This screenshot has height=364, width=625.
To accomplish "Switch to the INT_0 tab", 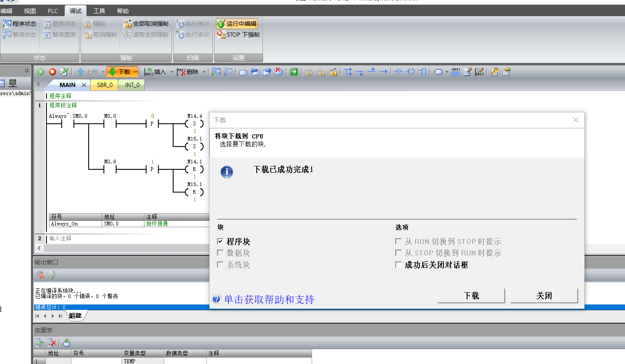I will pyautogui.click(x=132, y=85).
